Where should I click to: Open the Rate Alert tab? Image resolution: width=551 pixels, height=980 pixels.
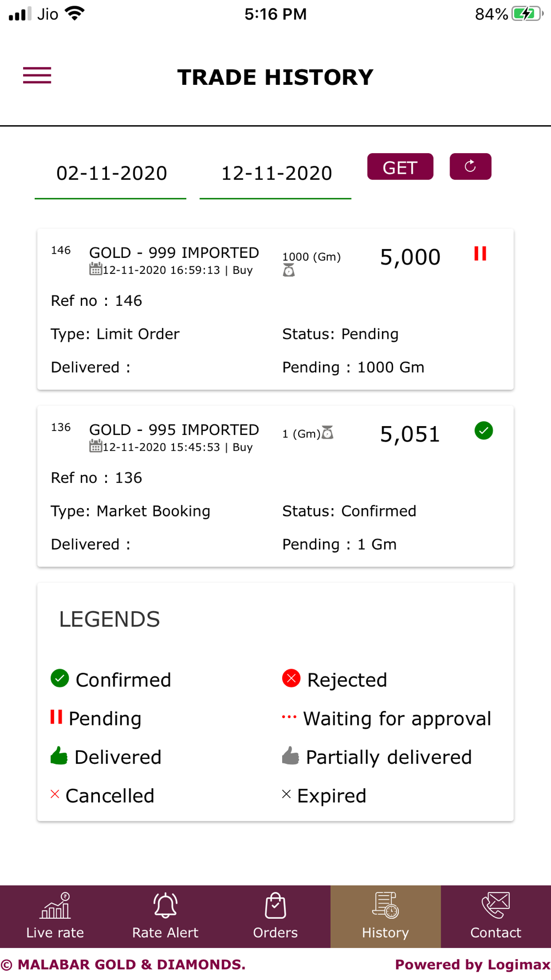click(165, 917)
